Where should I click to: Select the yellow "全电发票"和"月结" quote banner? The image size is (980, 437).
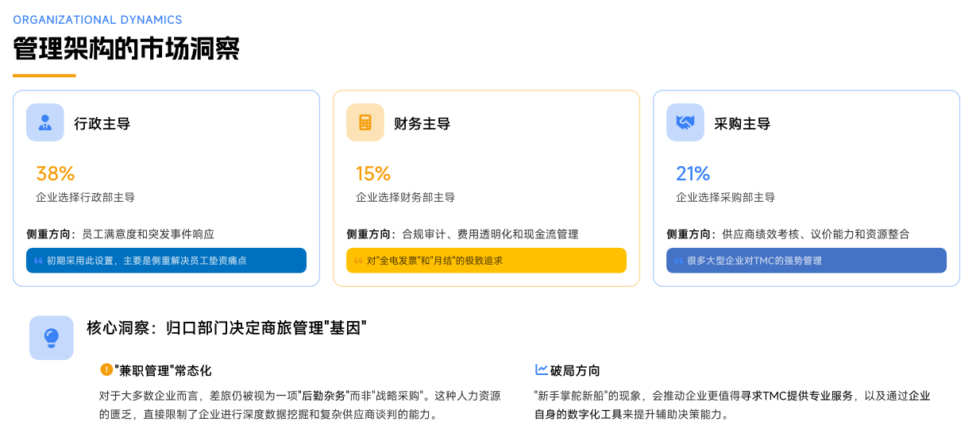(486, 261)
